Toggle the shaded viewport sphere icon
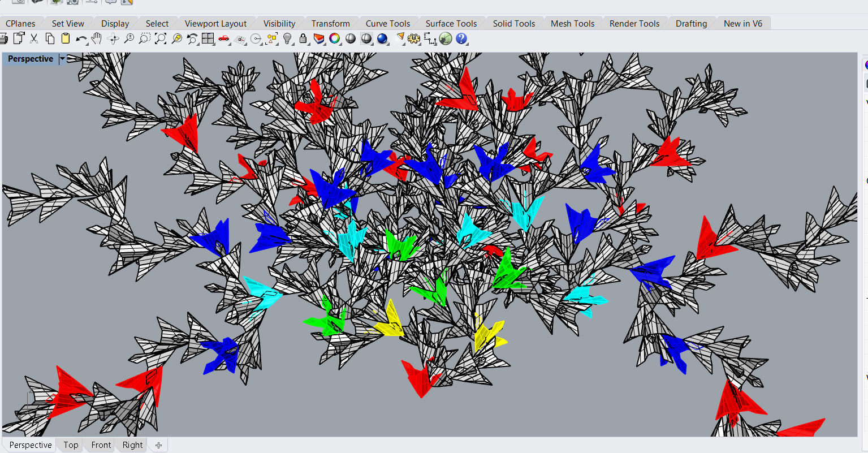This screenshot has height=453, width=868. tap(351, 38)
